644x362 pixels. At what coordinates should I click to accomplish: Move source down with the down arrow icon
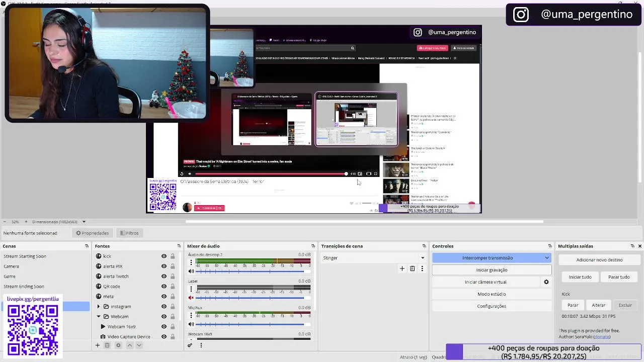(139, 345)
